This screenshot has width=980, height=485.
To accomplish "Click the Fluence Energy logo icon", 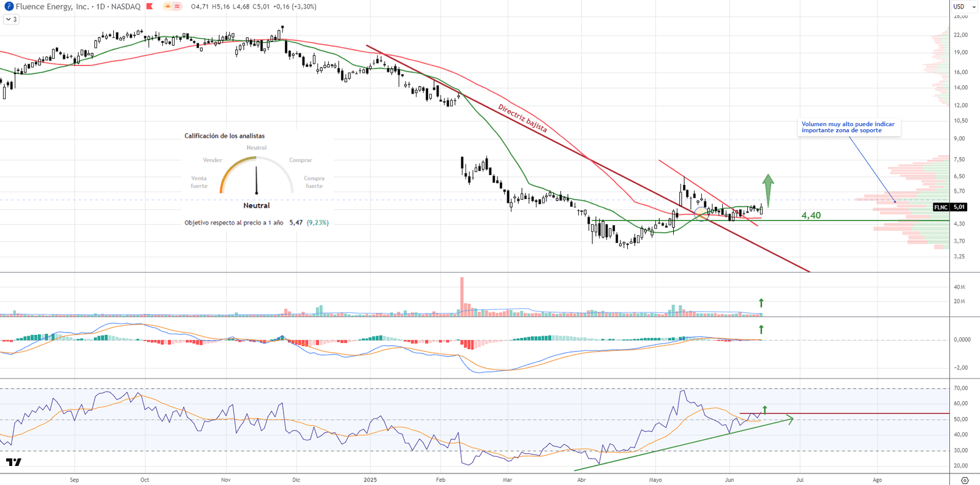I will pyautogui.click(x=9, y=7).
